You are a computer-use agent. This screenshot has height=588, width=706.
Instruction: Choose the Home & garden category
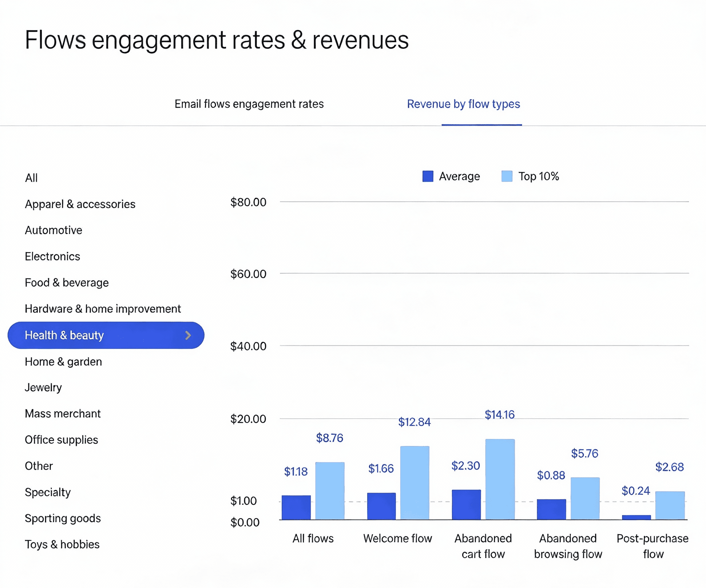pos(63,361)
